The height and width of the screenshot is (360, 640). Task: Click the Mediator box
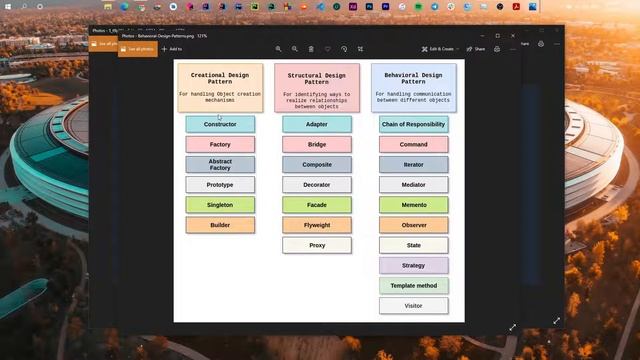point(413,184)
